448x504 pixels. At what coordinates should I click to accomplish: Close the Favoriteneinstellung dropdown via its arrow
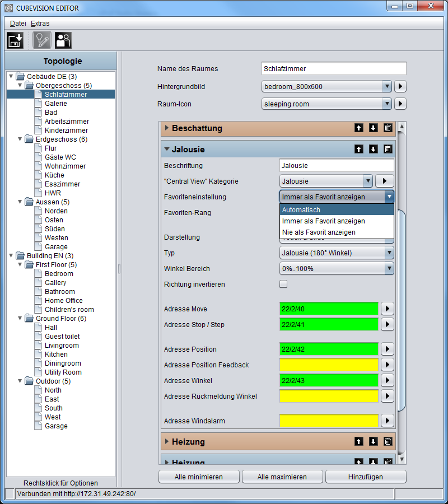389,197
